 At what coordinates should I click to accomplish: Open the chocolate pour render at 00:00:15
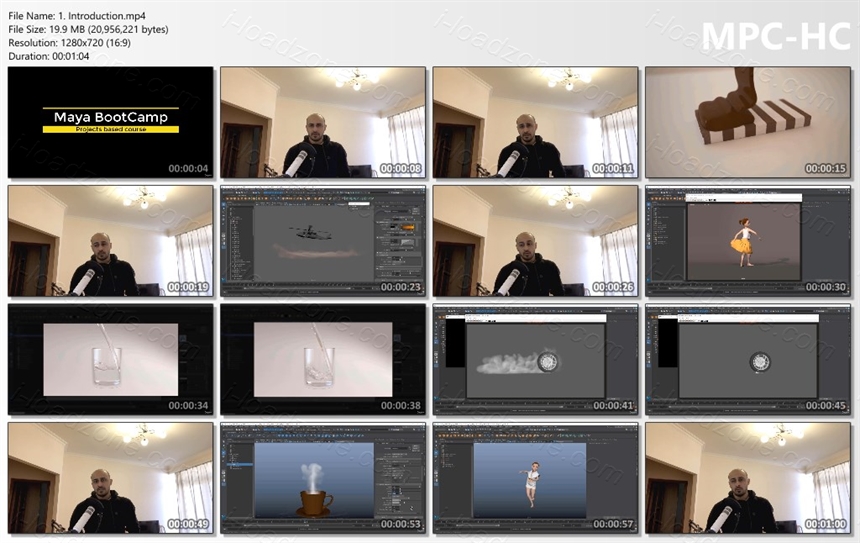click(748, 122)
